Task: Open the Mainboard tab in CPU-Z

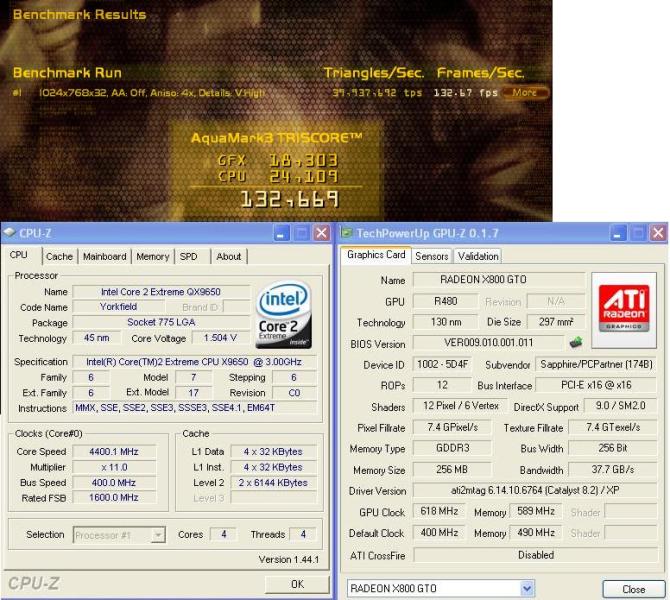Action: click(x=105, y=256)
